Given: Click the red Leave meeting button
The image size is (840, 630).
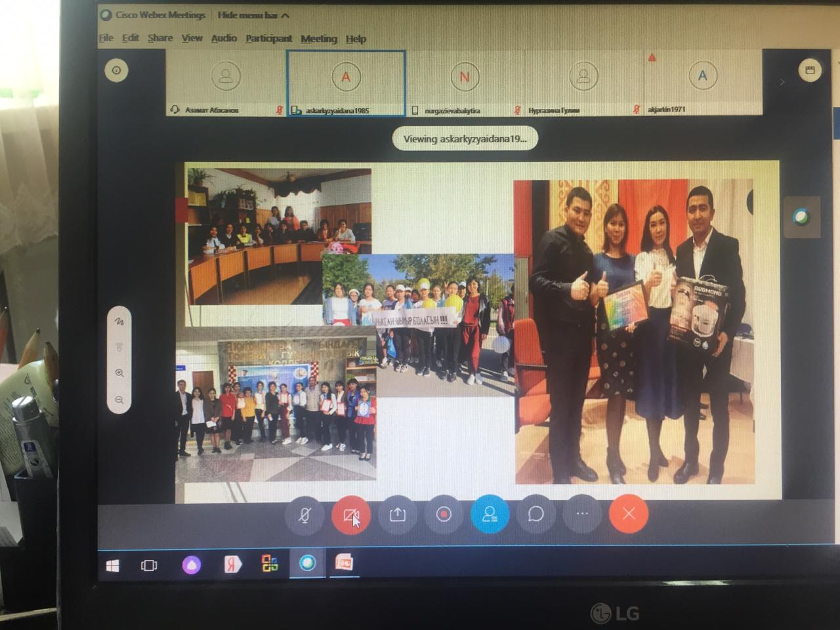Looking at the screenshot, I should (628, 514).
